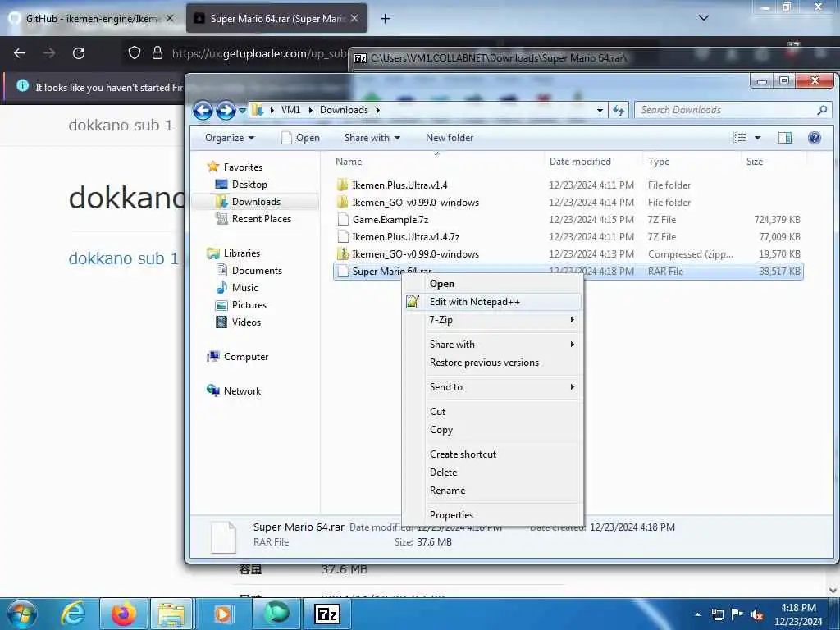Select Computer in navigation pane
The height and width of the screenshot is (630, 840).
point(246,357)
